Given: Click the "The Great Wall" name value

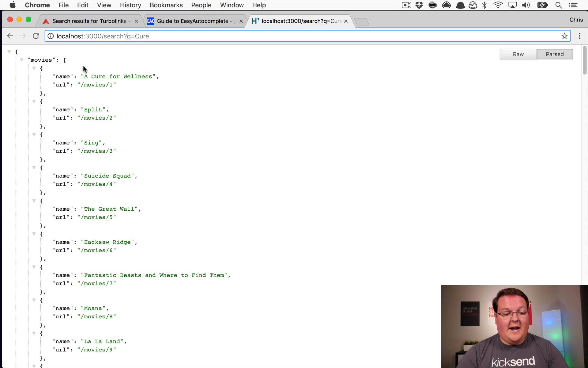Looking at the screenshot, I should (x=109, y=209).
